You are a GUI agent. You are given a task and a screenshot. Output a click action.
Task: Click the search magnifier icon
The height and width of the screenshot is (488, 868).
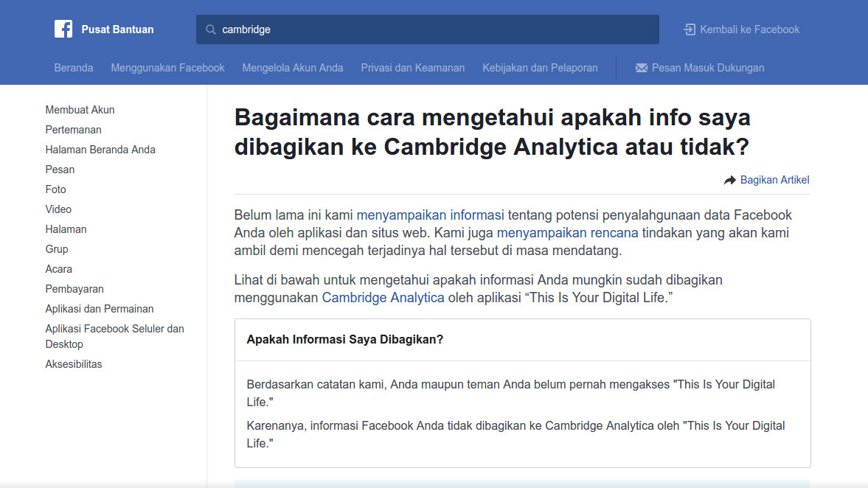point(210,29)
